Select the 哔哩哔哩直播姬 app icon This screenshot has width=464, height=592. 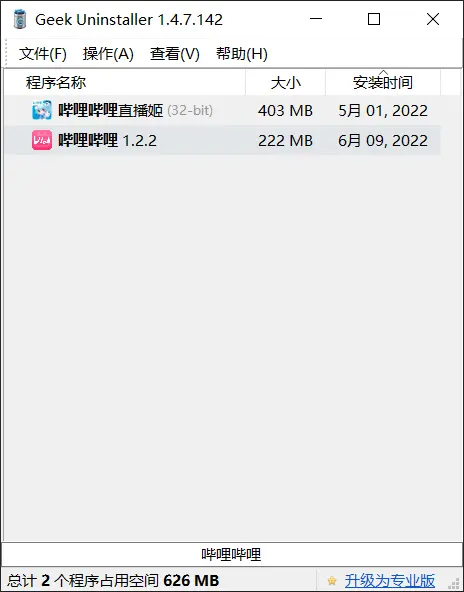42,110
